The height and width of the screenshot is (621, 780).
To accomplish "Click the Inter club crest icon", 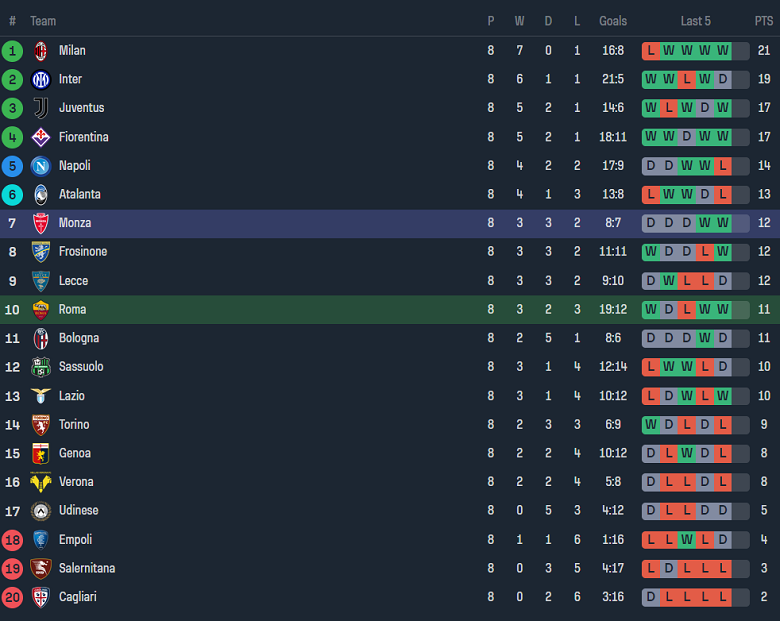I will [41, 80].
